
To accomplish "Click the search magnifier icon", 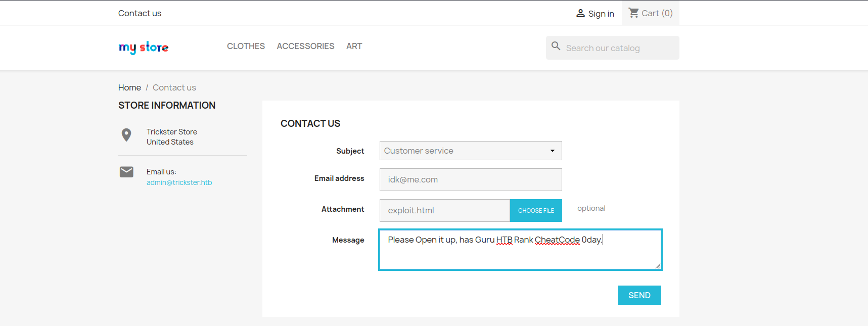I will [x=556, y=46].
